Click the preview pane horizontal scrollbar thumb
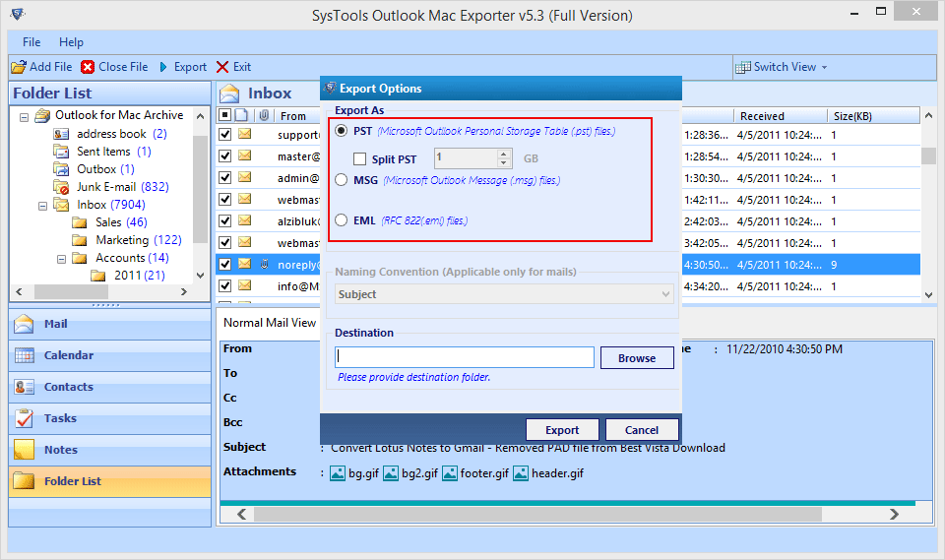The width and height of the screenshot is (945, 560). tap(537, 514)
